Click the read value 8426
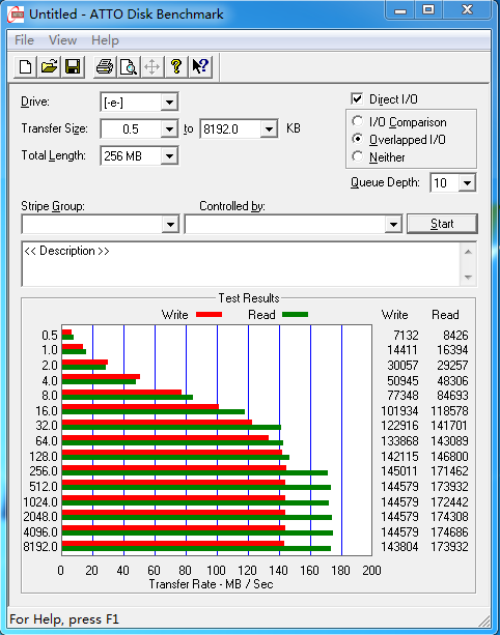Viewport: 500px width, 635px height. pyautogui.click(x=455, y=335)
